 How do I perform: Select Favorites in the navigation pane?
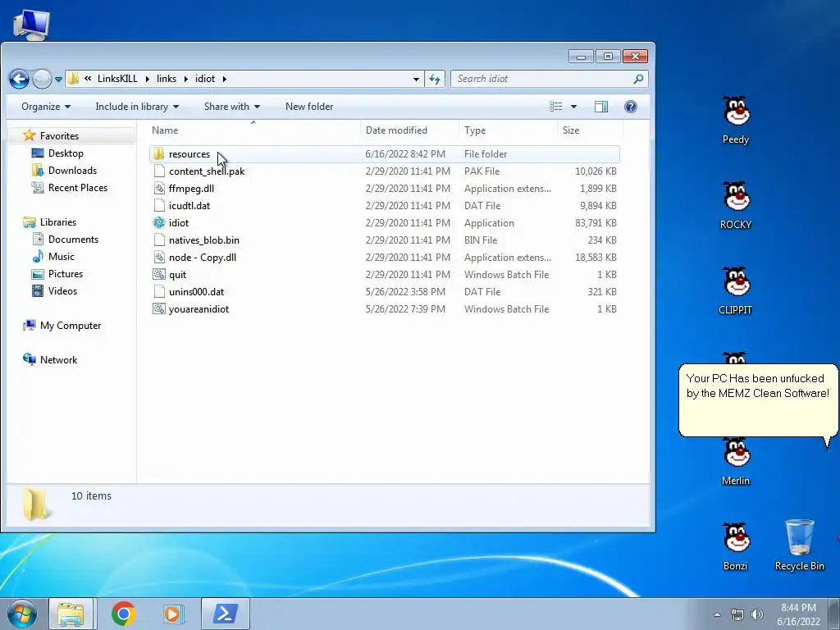[x=59, y=136]
